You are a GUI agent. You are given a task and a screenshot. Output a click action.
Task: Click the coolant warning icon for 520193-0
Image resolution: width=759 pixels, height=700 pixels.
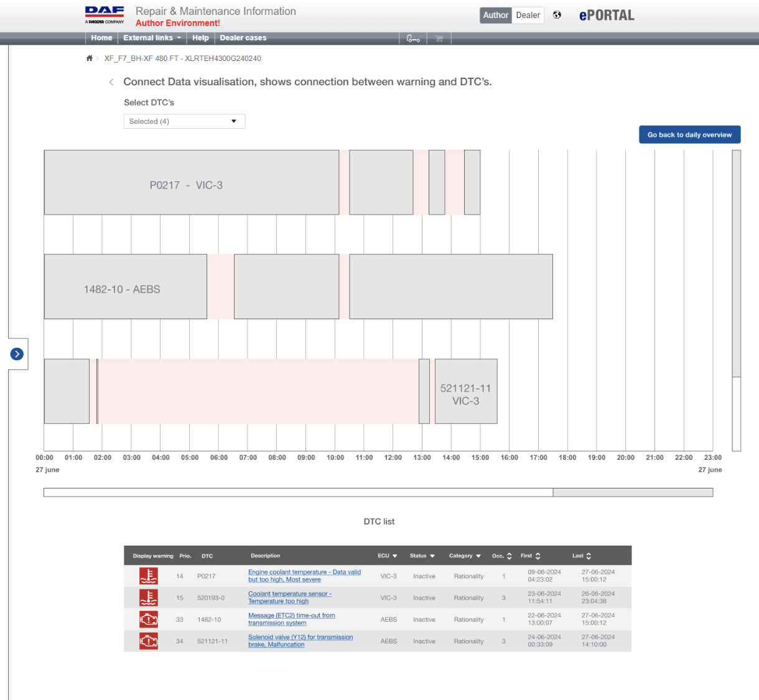148,598
